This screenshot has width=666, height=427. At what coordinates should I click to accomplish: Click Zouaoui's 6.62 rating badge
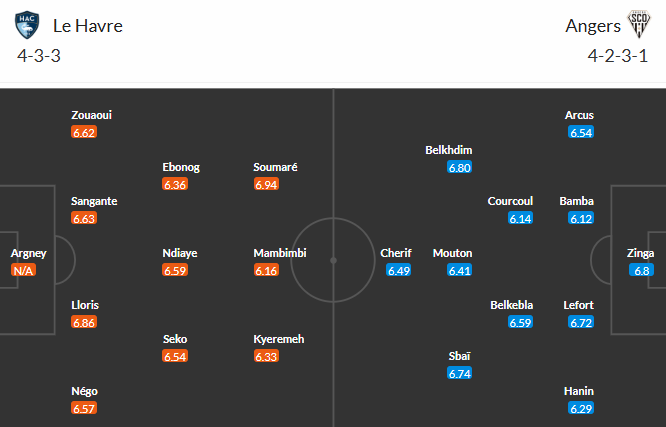[x=84, y=132]
